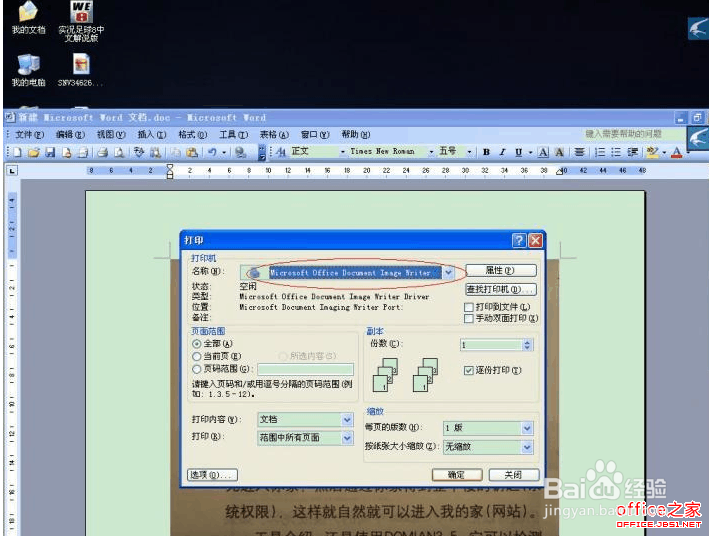Open the Times New Roman font dropdown
The width and height of the screenshot is (709, 536).
tap(431, 152)
